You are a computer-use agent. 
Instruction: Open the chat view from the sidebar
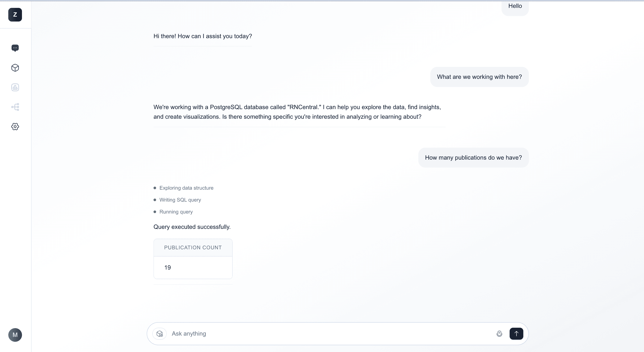click(x=15, y=48)
